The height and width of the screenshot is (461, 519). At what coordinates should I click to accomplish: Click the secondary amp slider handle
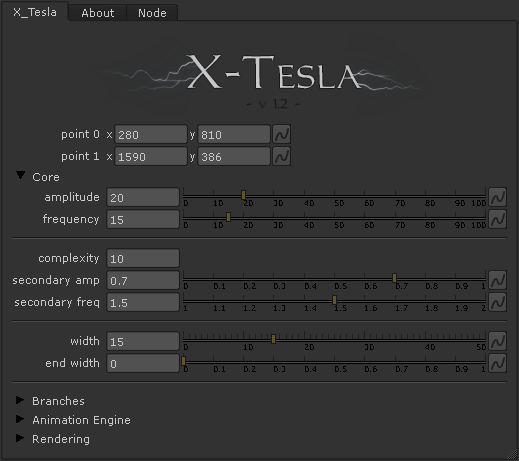coord(394,278)
